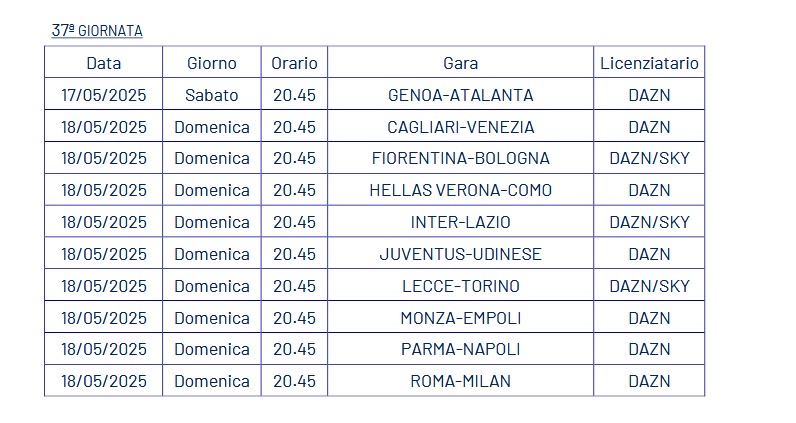Select the Sabato day cell
The height and width of the screenshot is (423, 796).
click(212, 95)
